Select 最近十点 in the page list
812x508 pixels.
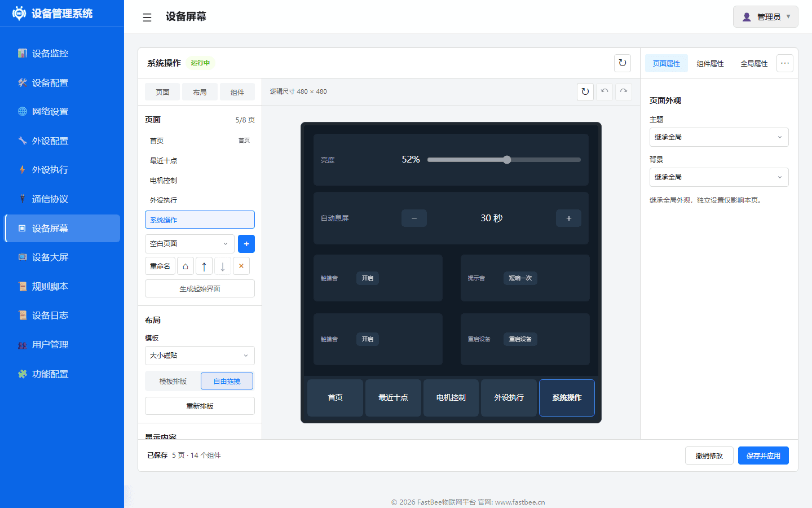(x=200, y=160)
